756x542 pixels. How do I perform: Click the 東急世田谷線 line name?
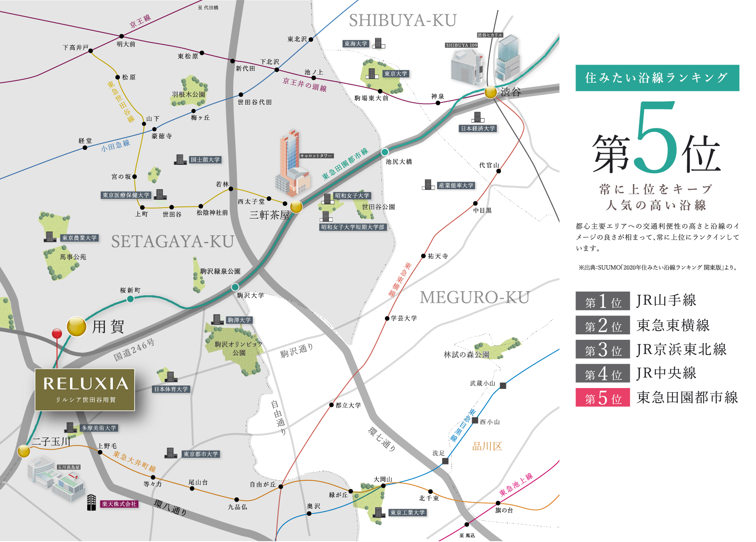[120, 102]
